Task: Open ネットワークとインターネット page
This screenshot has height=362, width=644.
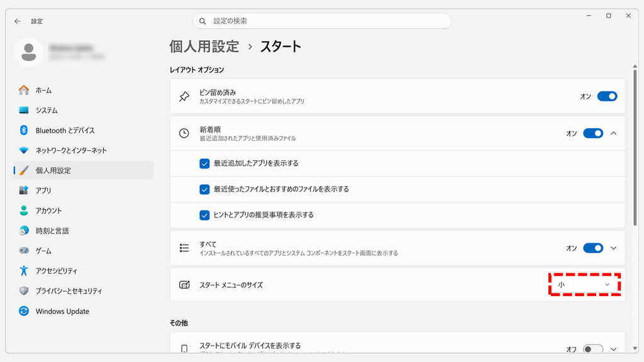Action: [84, 150]
